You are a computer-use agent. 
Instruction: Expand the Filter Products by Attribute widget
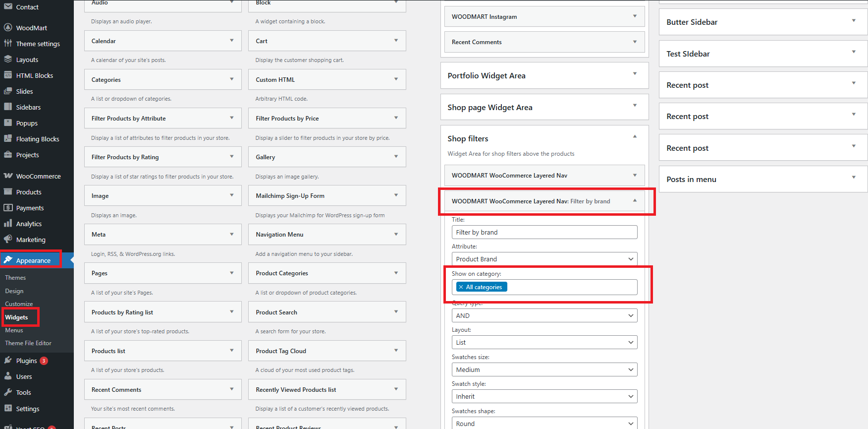click(x=231, y=118)
